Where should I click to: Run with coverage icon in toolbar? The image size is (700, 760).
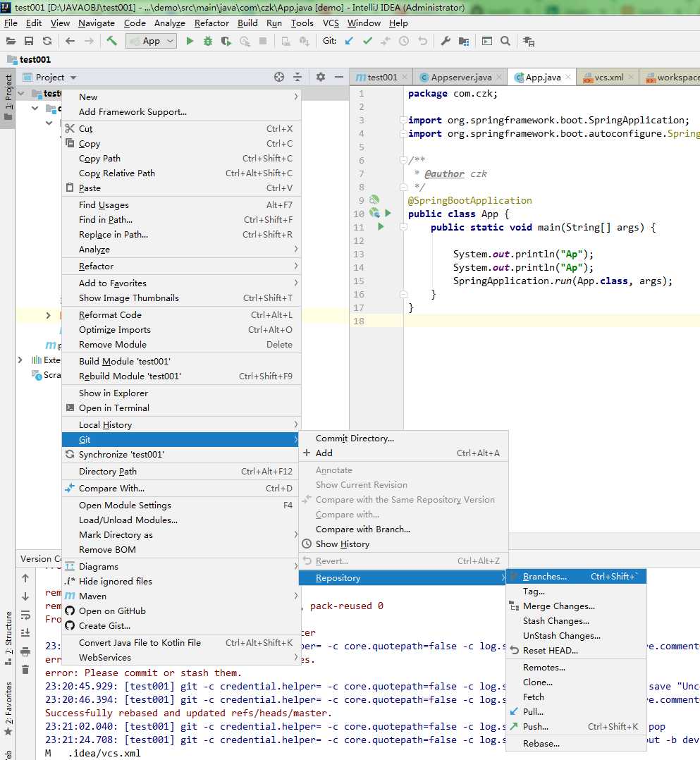[226, 41]
